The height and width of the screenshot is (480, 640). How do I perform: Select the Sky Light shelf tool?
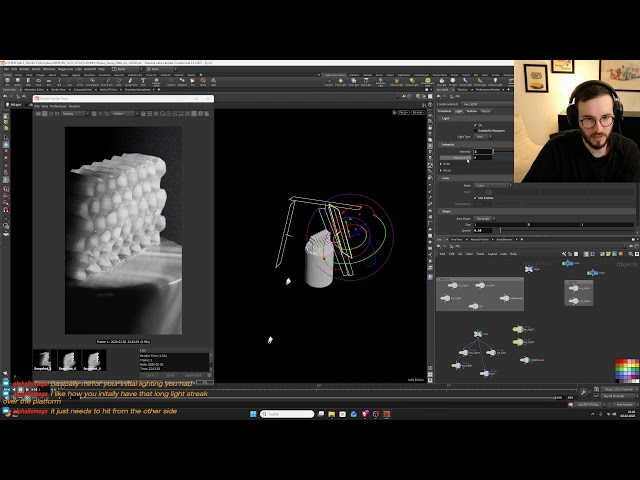[442, 82]
